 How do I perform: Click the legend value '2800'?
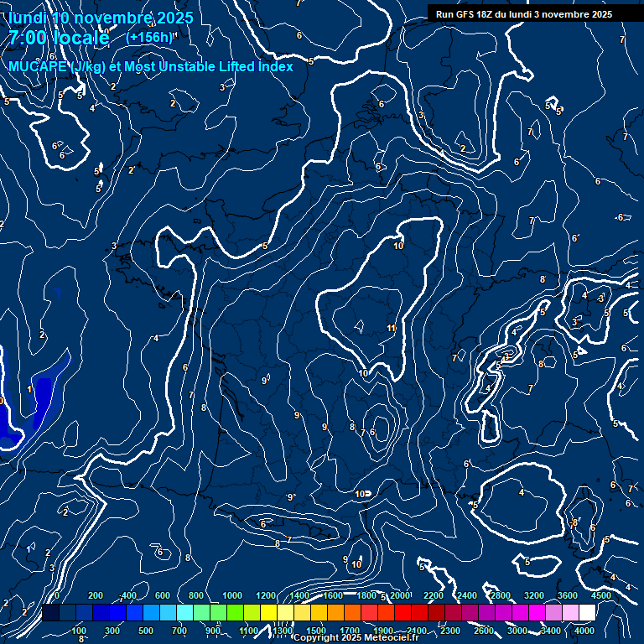point(501,595)
